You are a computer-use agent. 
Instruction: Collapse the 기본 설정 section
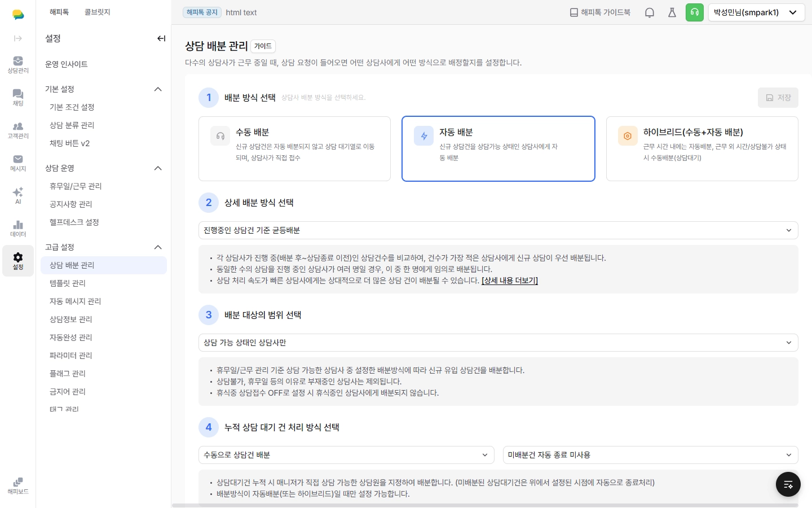tap(158, 89)
